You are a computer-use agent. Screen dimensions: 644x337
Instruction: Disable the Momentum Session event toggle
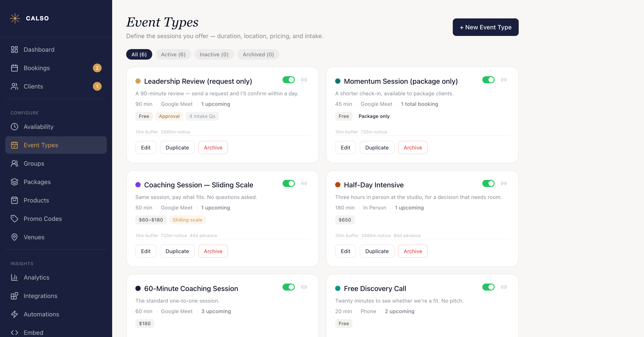click(x=488, y=80)
